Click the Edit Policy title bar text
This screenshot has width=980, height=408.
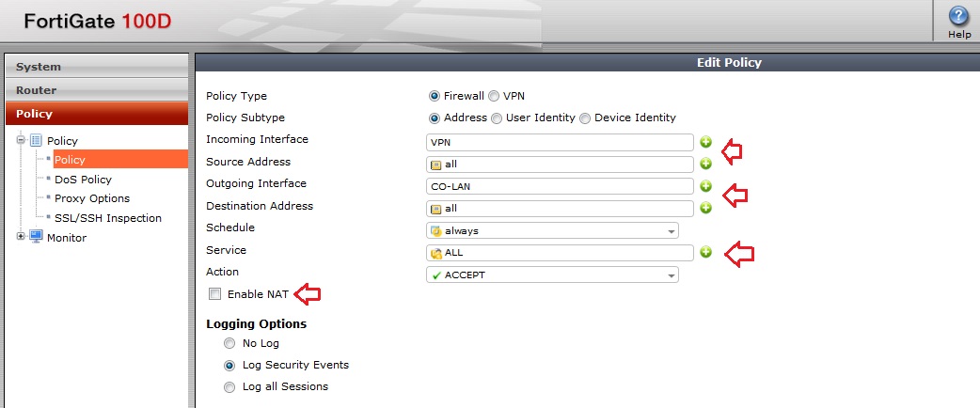pyautogui.click(x=730, y=62)
